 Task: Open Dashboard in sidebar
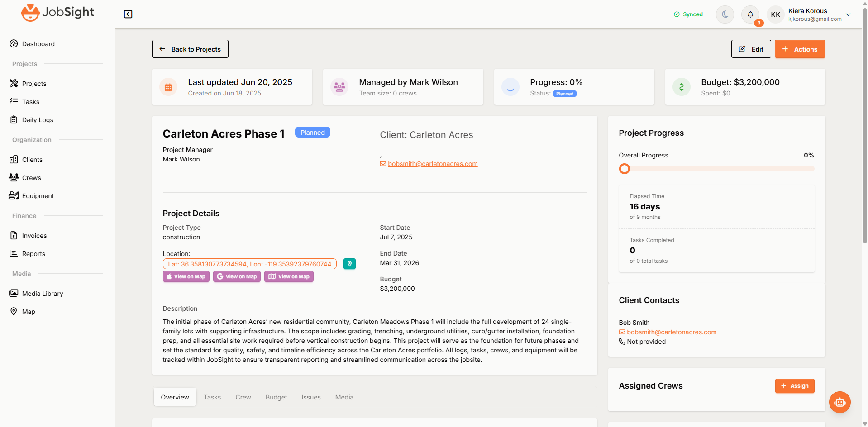click(32, 44)
